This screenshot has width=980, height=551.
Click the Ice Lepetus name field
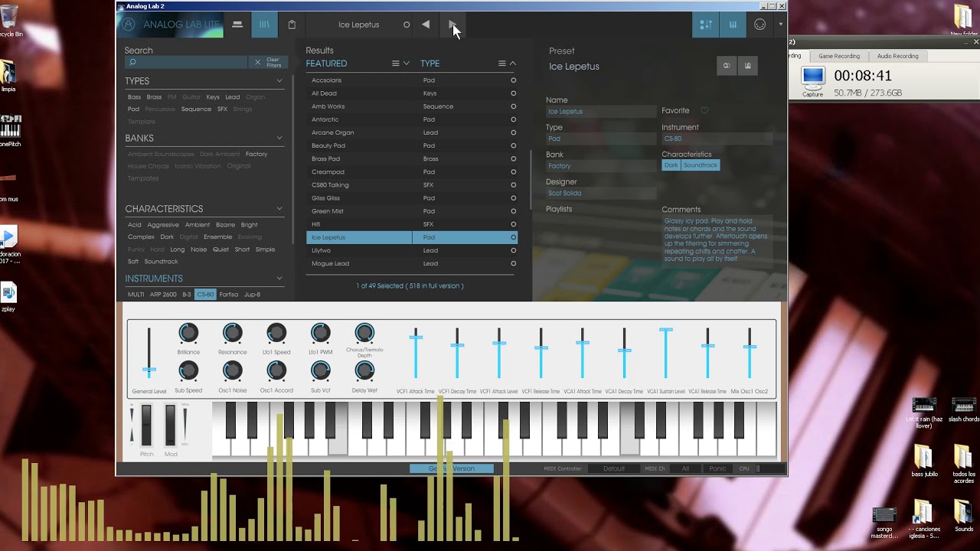tap(601, 112)
